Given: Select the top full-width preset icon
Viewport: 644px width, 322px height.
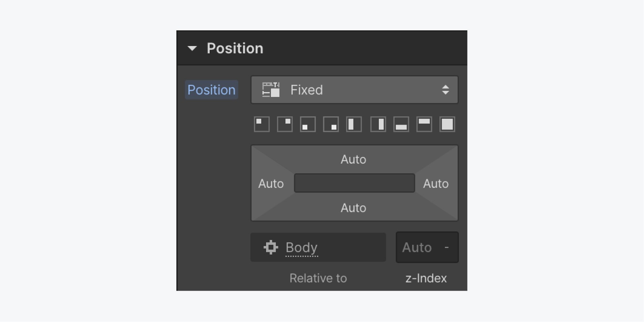Looking at the screenshot, I should [x=424, y=124].
